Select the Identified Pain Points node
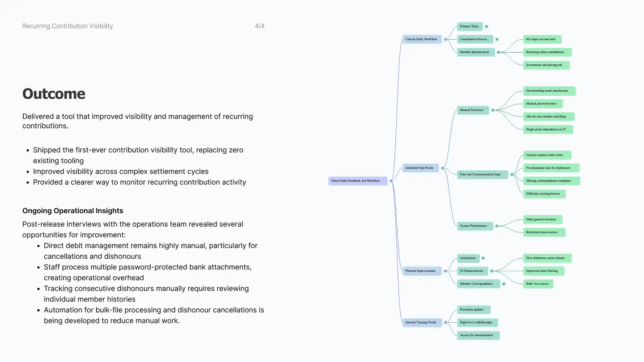 pos(421,168)
